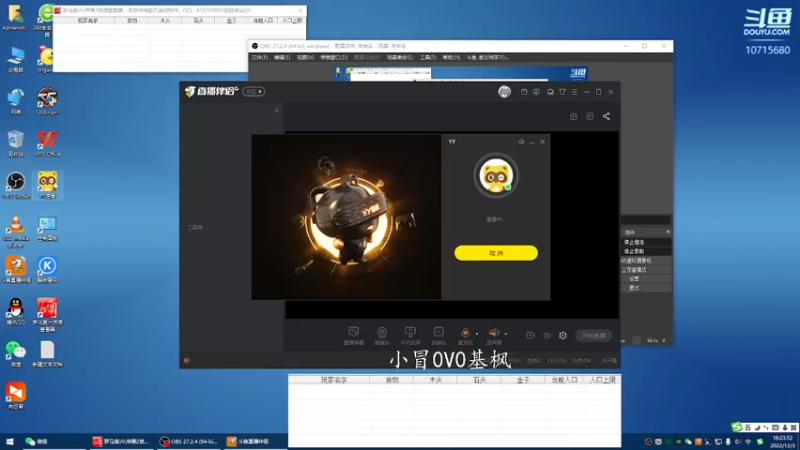Viewport: 800px width, 450px height.
Task: Open 向日葵 desktop shortcut
Action: click(x=16, y=396)
